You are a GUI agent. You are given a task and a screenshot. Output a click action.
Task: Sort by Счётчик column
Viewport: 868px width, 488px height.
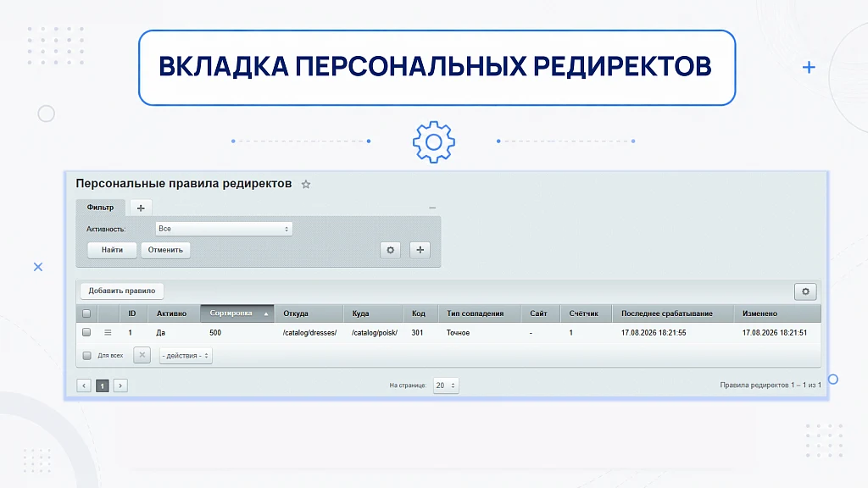585,313
